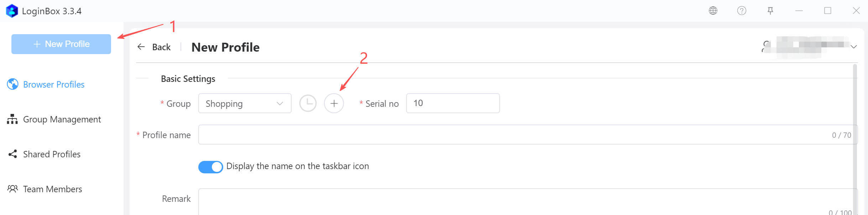Click the clock history icon beside Group
The height and width of the screenshot is (215, 868).
click(308, 103)
